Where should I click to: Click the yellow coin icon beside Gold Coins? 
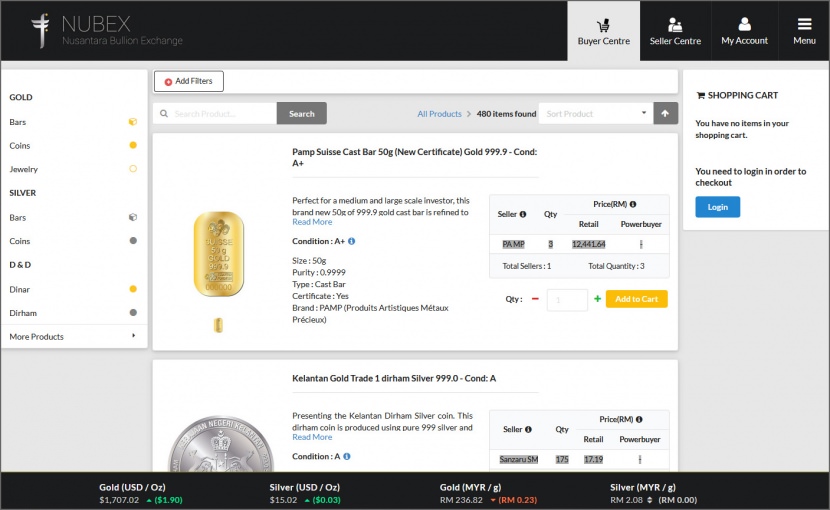(133, 145)
